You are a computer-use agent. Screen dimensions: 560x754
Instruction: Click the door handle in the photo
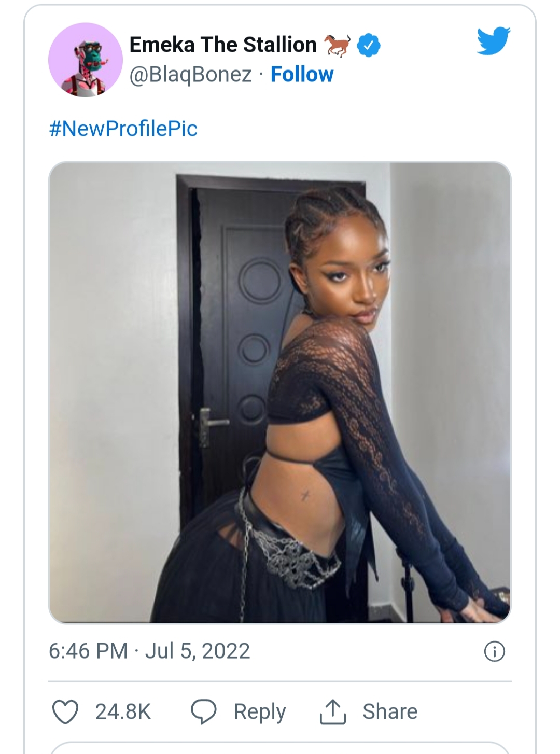tap(212, 422)
